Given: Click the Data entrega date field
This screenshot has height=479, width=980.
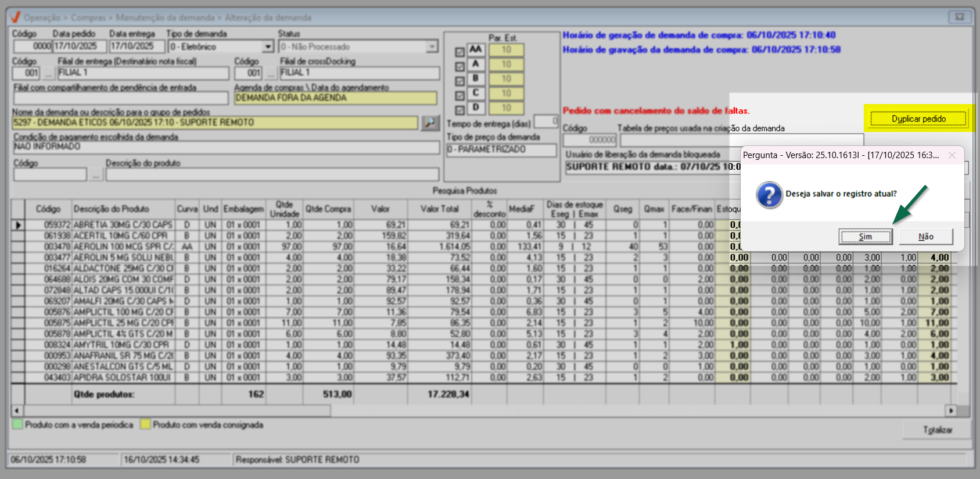Looking at the screenshot, I should click(132, 47).
